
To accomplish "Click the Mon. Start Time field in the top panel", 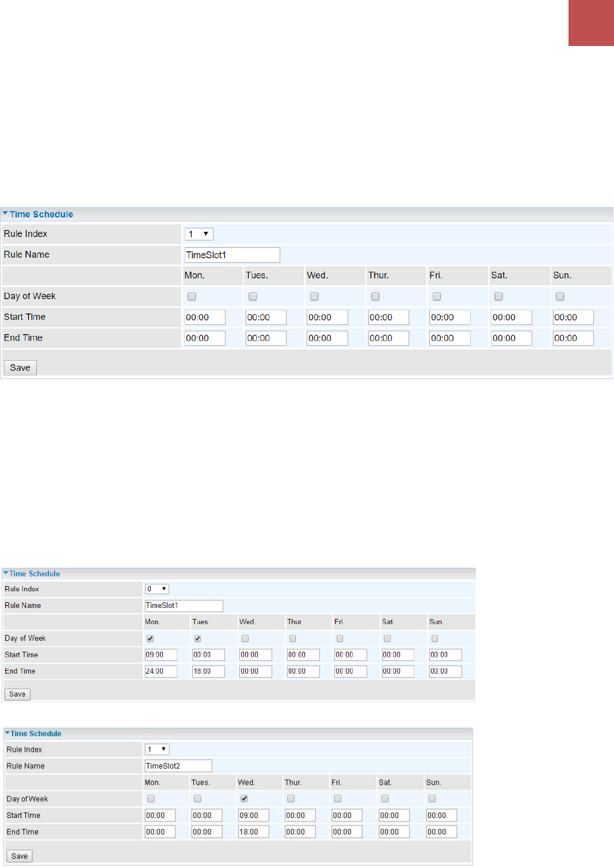I will pyautogui.click(x=205, y=318).
